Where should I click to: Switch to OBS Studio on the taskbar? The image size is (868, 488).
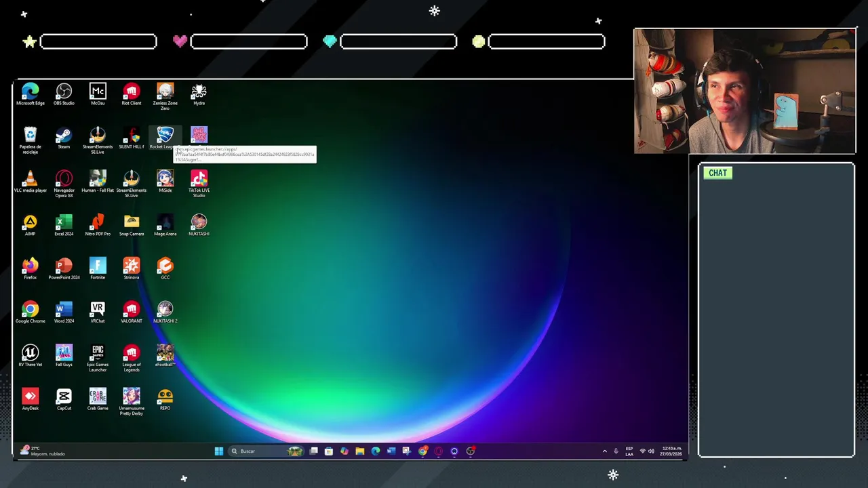pos(470,451)
